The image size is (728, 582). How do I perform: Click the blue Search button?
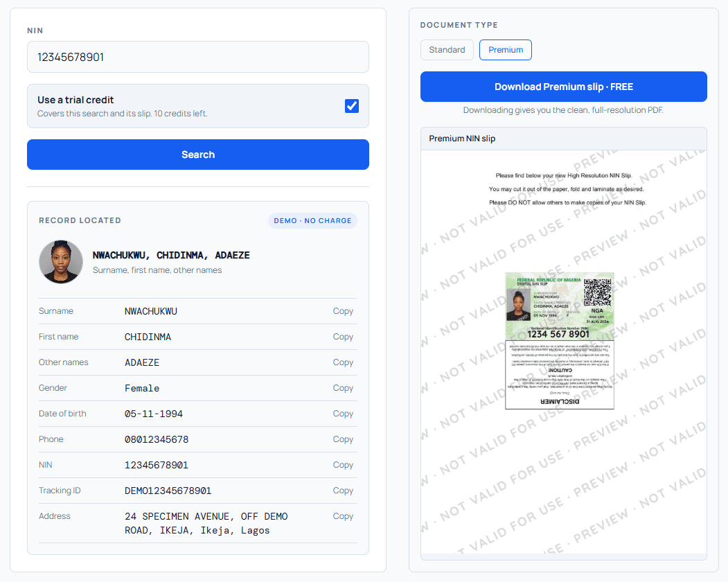pos(198,155)
